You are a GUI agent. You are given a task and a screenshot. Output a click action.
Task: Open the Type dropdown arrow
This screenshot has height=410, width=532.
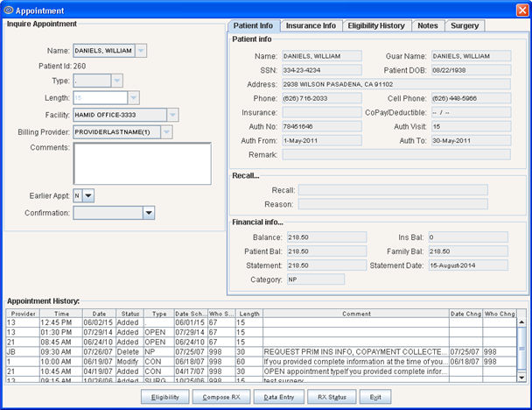coord(116,81)
